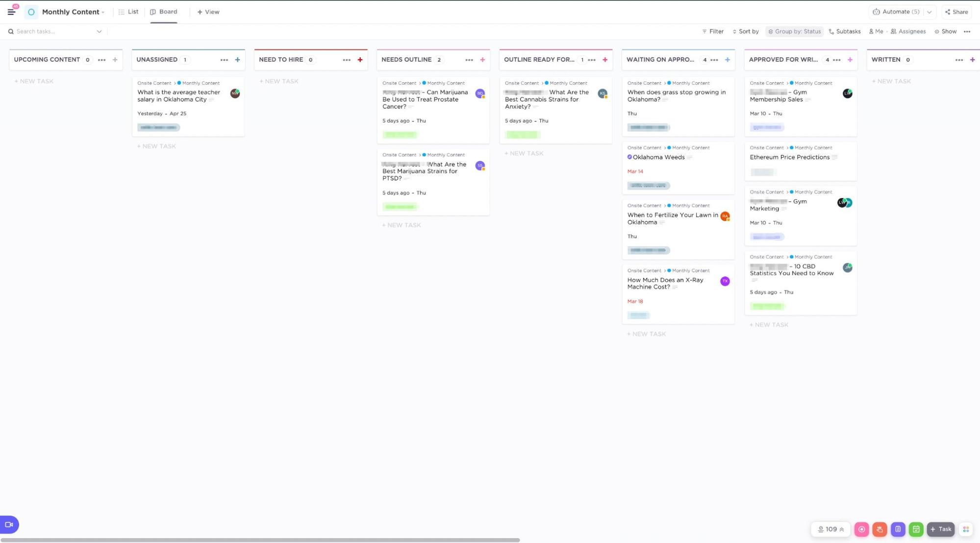Switch to the List view tab
Image resolution: width=980 pixels, height=543 pixels.
pyautogui.click(x=128, y=12)
